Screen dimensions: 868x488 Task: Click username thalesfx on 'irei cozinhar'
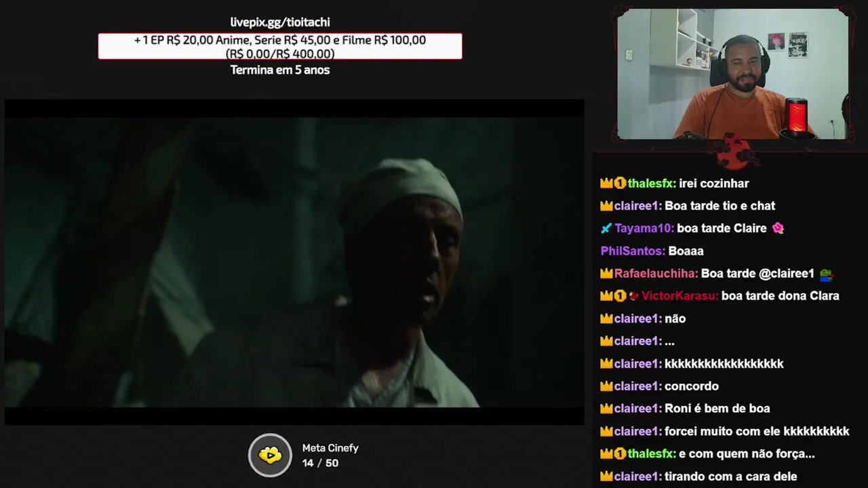pyautogui.click(x=652, y=184)
